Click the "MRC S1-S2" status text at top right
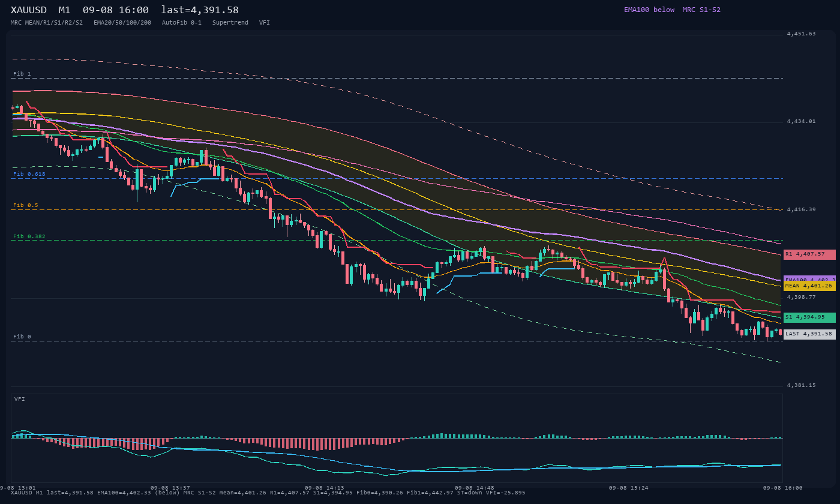 pyautogui.click(x=701, y=10)
